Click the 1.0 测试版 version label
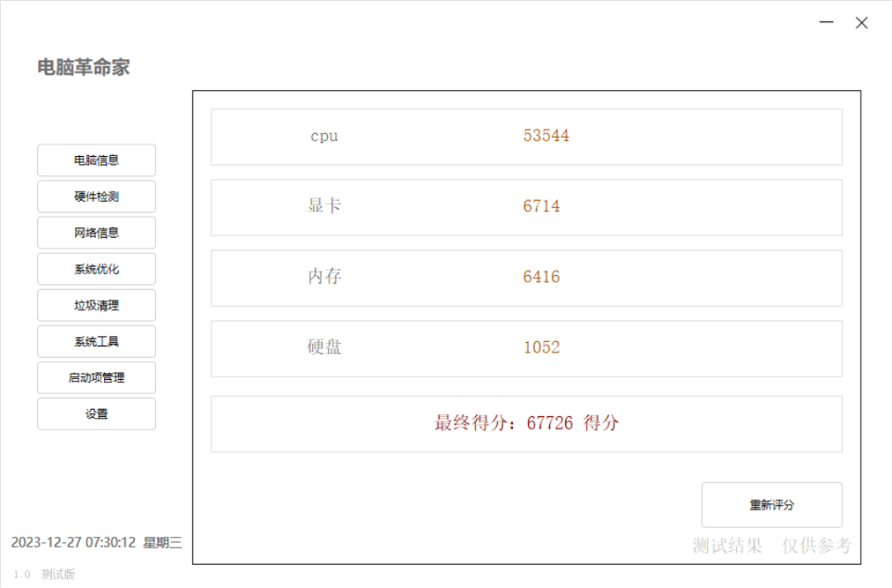892x588 pixels. click(44, 574)
